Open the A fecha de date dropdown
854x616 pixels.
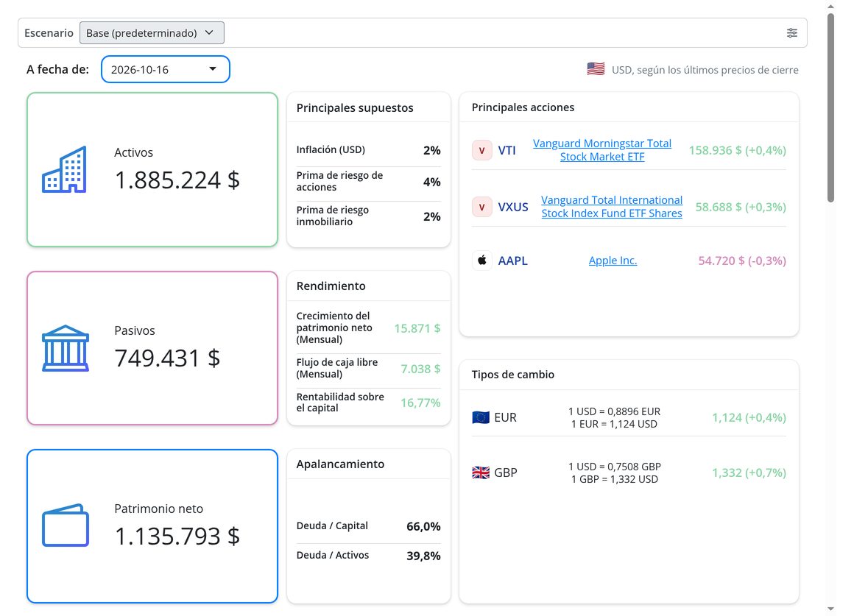[x=166, y=70]
